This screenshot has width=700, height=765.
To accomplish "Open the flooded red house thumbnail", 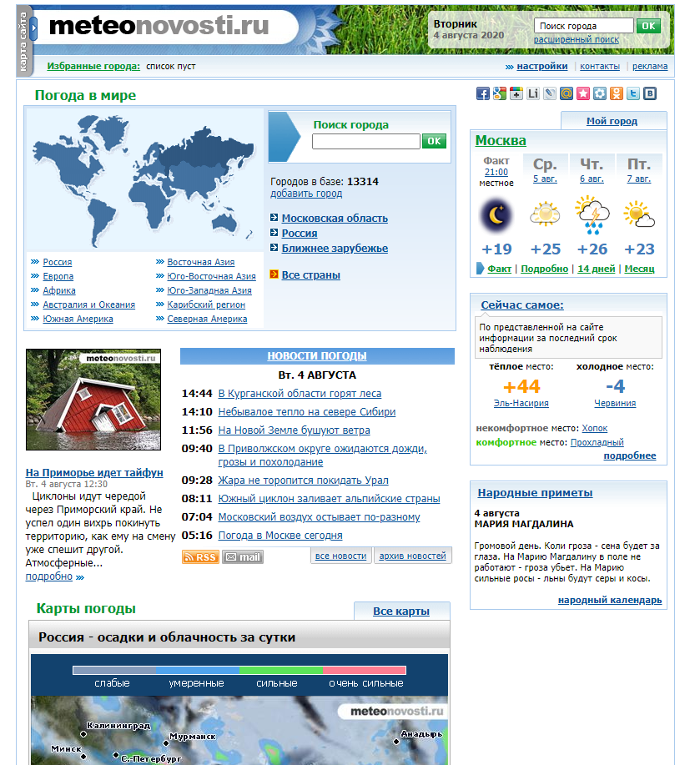I will (x=93, y=400).
